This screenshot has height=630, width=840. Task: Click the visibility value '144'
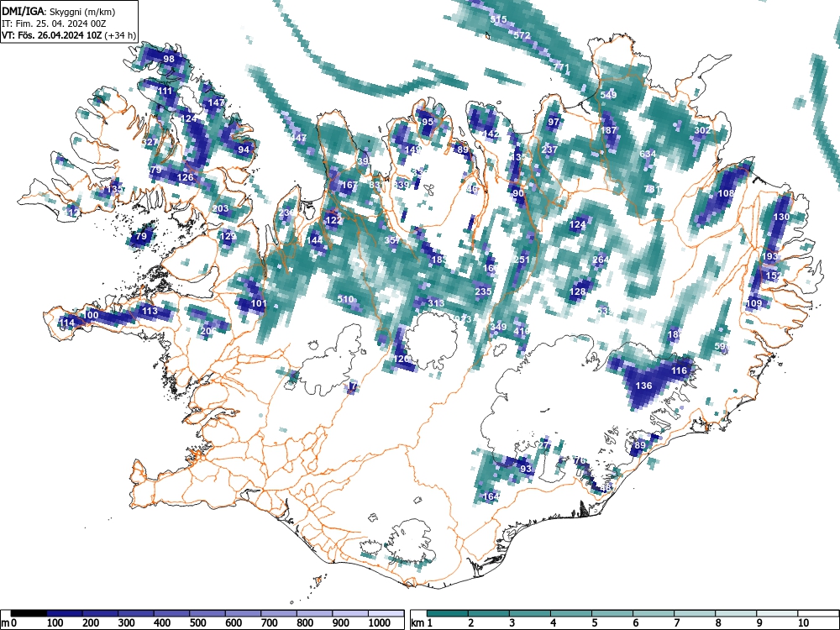(x=314, y=240)
